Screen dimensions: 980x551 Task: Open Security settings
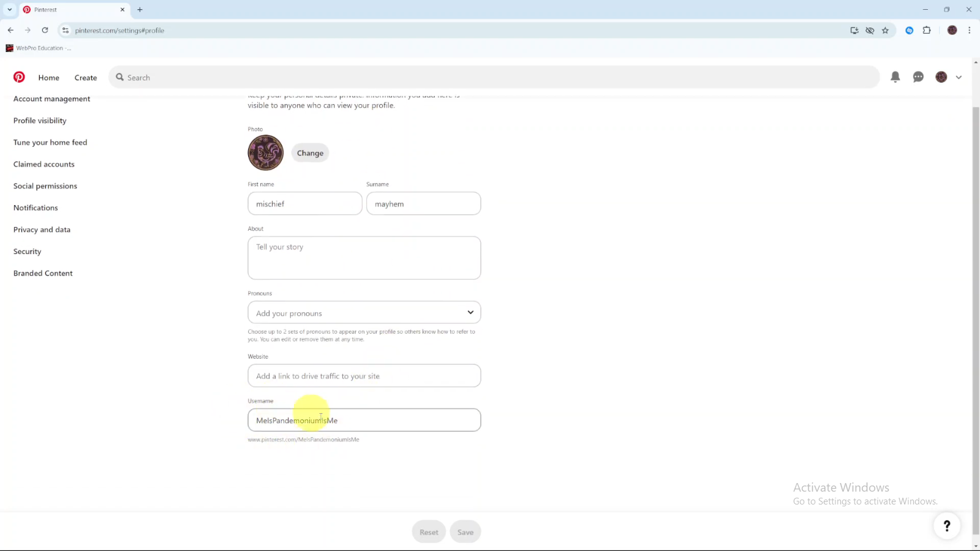point(27,252)
